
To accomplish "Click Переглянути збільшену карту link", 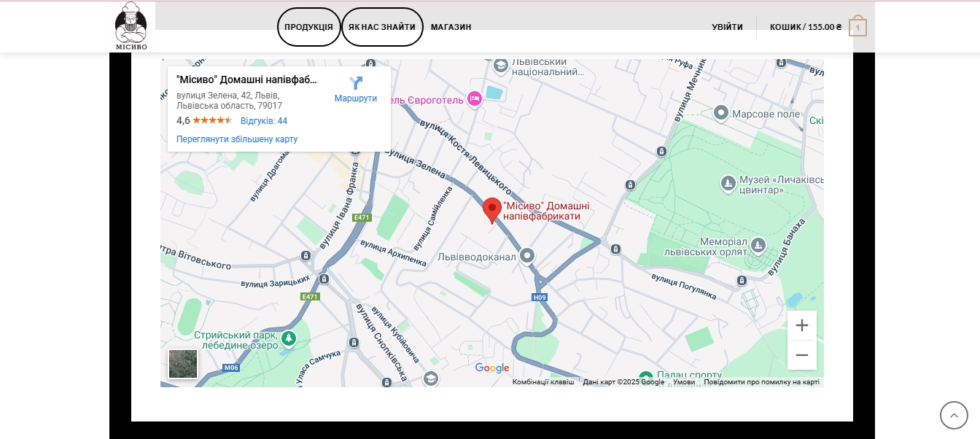I will [237, 139].
